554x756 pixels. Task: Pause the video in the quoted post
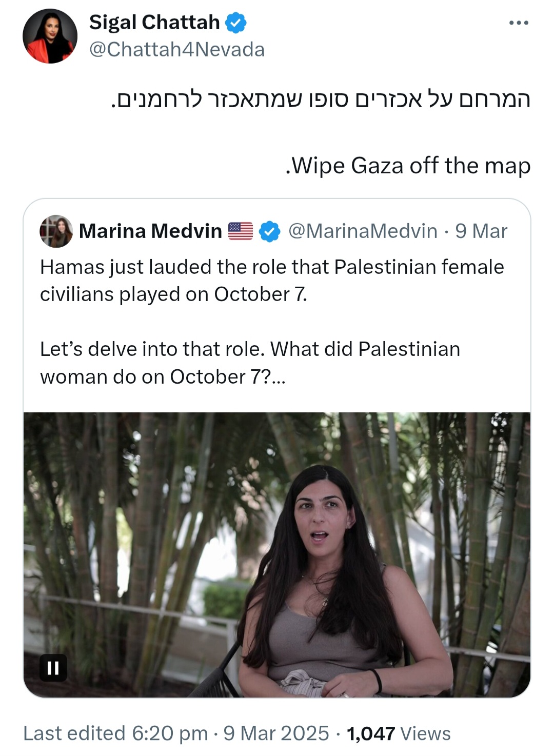[53, 668]
